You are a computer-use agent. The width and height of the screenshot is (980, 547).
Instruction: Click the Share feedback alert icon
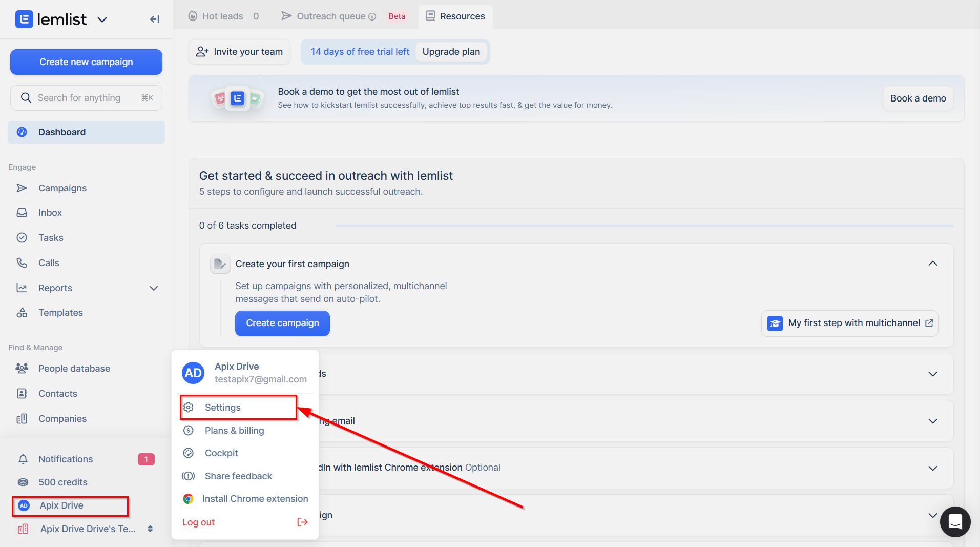(x=189, y=476)
